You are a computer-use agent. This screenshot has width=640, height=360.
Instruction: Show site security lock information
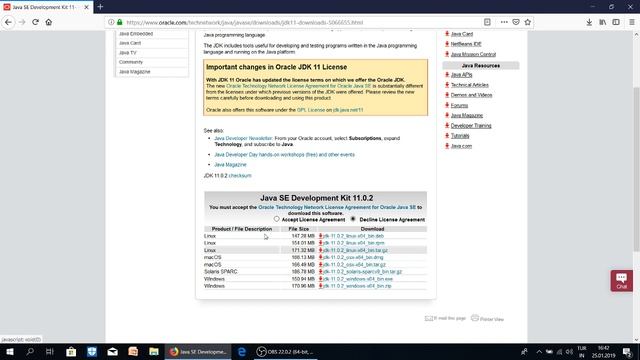coord(120,22)
